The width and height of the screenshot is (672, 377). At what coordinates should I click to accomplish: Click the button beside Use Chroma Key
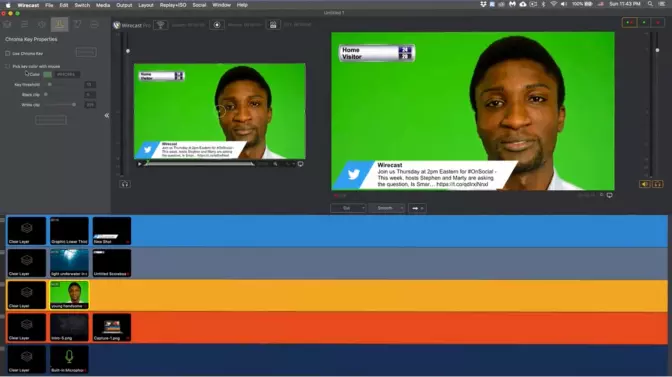click(x=86, y=52)
